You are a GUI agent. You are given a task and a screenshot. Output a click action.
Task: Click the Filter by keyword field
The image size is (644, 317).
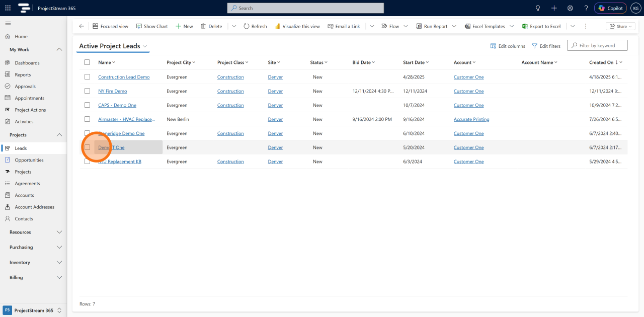597,45
